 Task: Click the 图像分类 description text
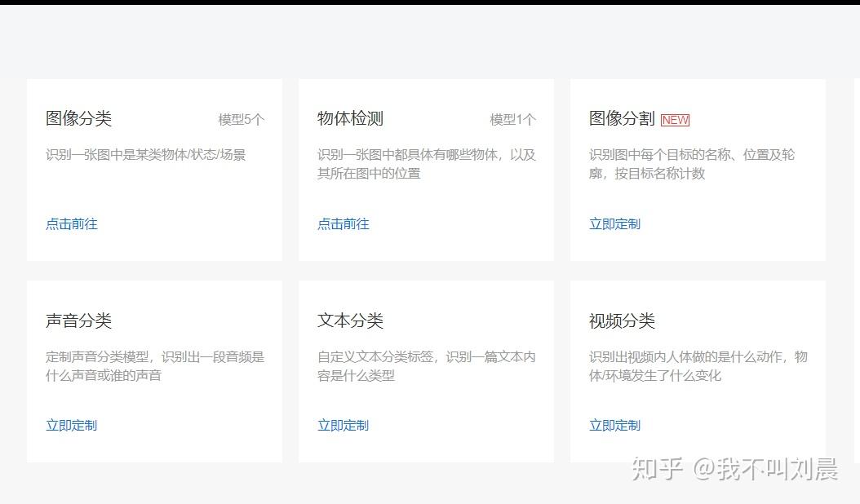146,155
